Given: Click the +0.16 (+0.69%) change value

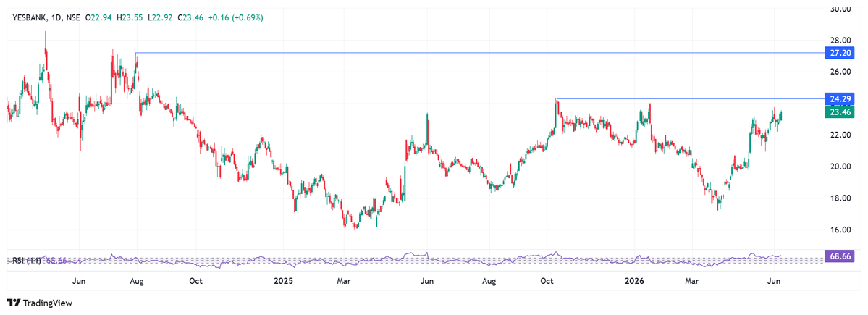Looking at the screenshot, I should (235, 17).
